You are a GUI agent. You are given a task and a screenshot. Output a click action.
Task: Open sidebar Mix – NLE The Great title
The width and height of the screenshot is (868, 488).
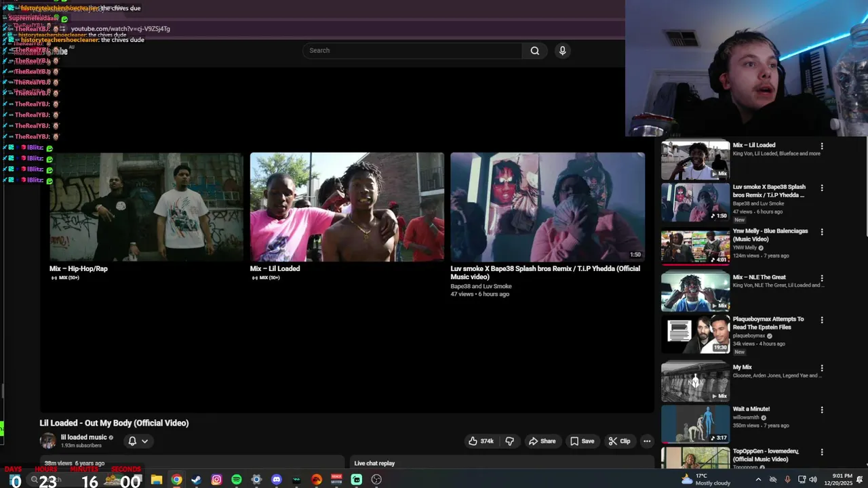[759, 277]
